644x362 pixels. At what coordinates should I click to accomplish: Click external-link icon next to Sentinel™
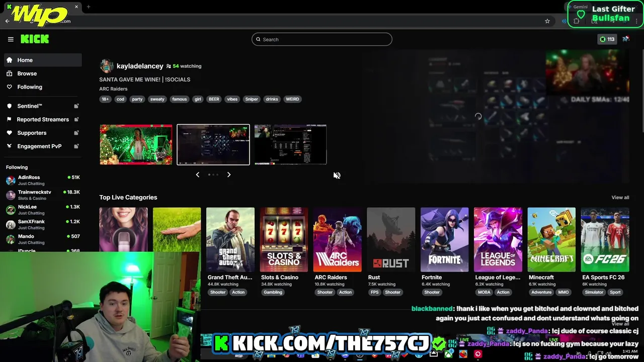[76, 106]
